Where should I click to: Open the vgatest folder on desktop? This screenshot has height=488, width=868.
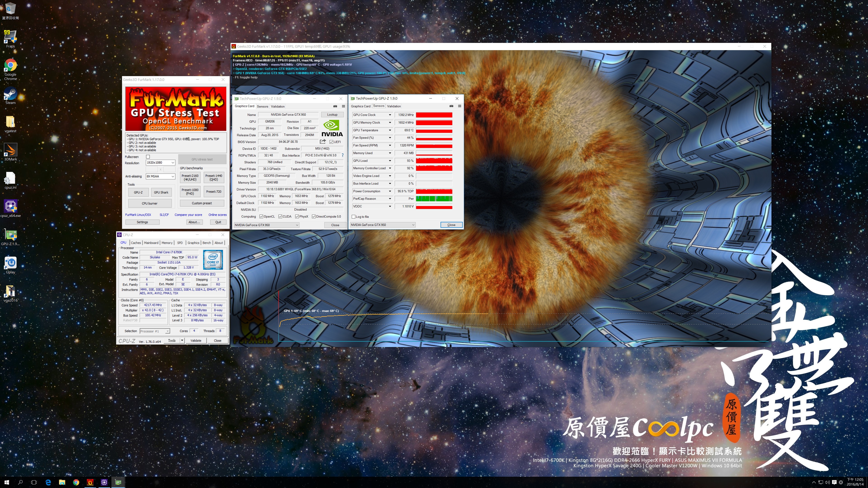[10, 124]
